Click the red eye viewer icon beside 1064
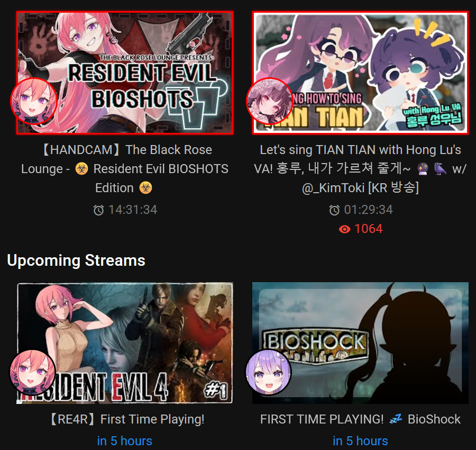The image size is (476, 450). (344, 229)
